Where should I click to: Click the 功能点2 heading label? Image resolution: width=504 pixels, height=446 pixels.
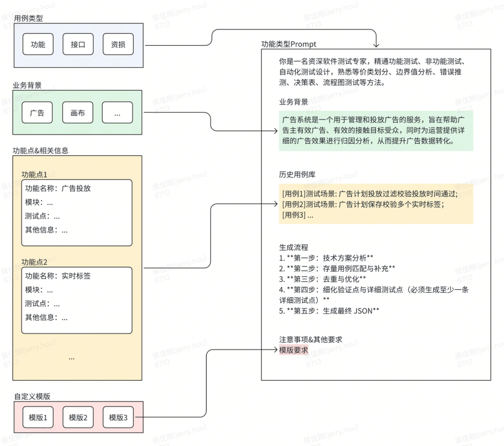(x=34, y=262)
